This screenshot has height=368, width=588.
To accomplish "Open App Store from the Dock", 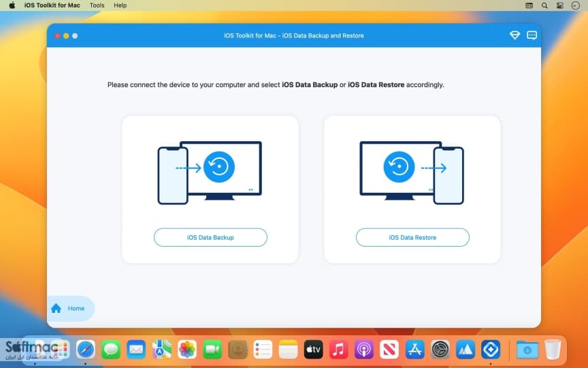I will pyautogui.click(x=414, y=350).
